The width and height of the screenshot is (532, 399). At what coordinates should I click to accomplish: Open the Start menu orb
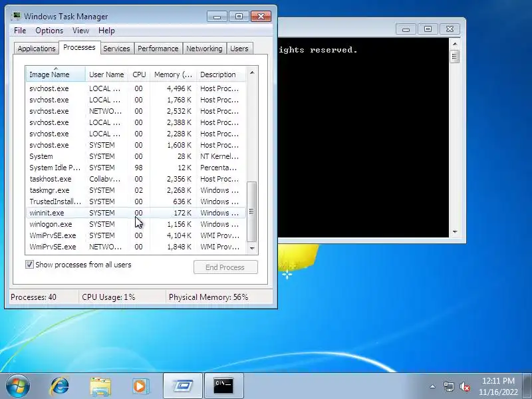[x=17, y=386]
